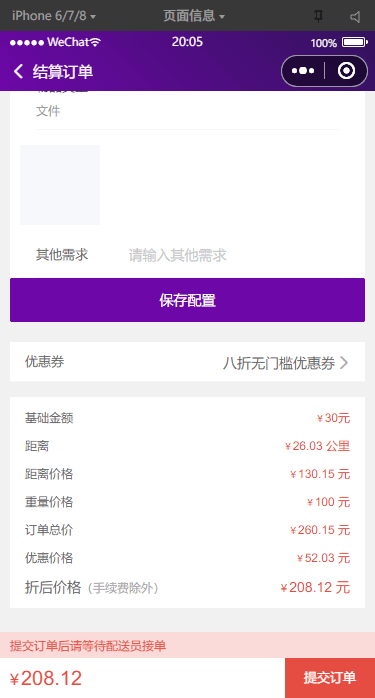The image size is (375, 698).
Task: Open the mini program three-dot menu
Action: [303, 71]
